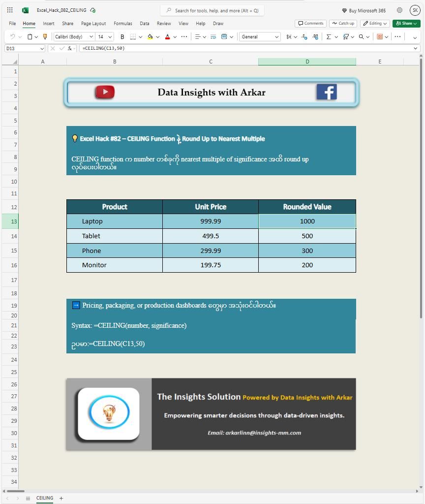
Task: Click the green Share button
Action: click(406, 23)
